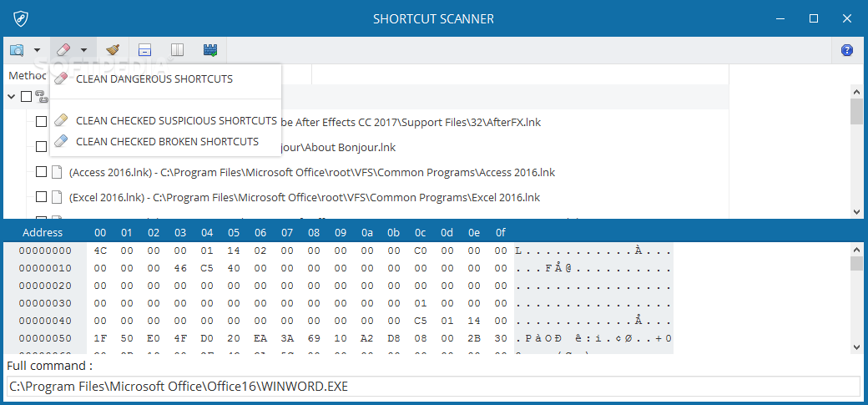Click the broom cleanup toolbar icon
Screen dimensions: 868x405
tap(114, 50)
